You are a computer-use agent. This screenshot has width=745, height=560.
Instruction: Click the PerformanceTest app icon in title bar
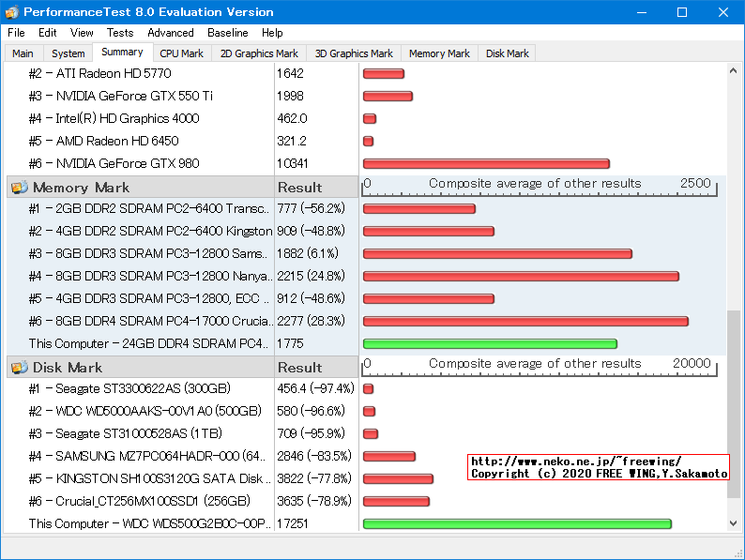11,12
